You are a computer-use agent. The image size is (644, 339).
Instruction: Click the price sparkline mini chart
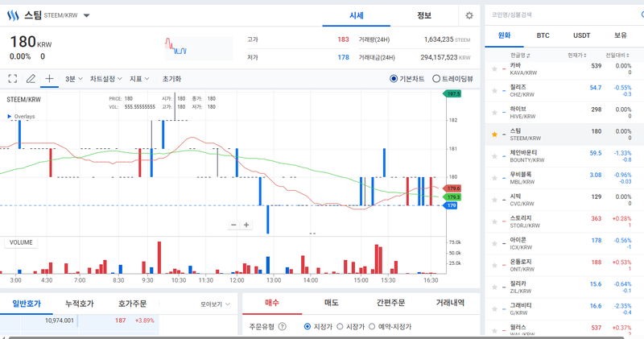pos(198,48)
